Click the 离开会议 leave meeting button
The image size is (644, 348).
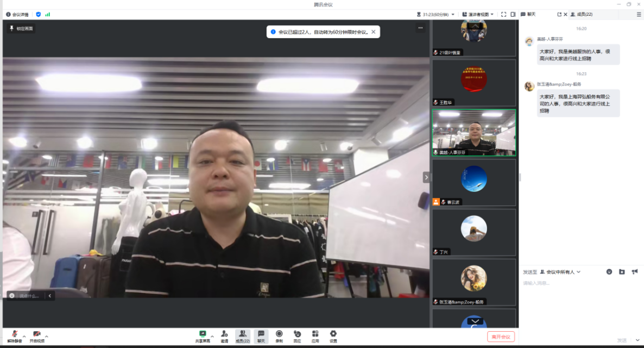pos(501,337)
